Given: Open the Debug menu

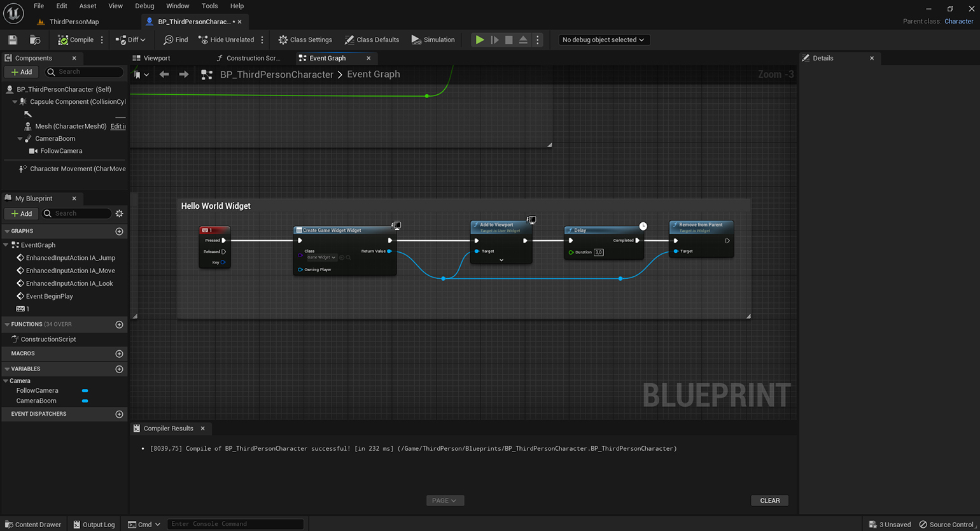Looking at the screenshot, I should 144,6.
